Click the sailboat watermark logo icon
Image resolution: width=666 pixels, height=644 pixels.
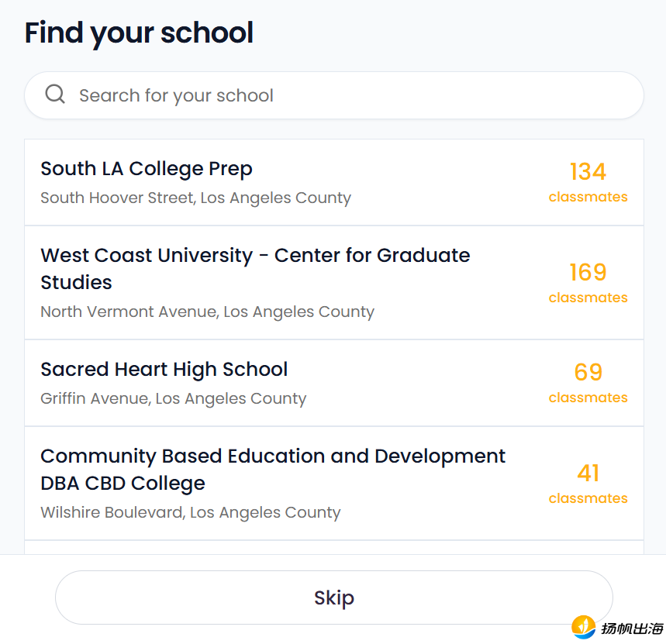pos(583,626)
